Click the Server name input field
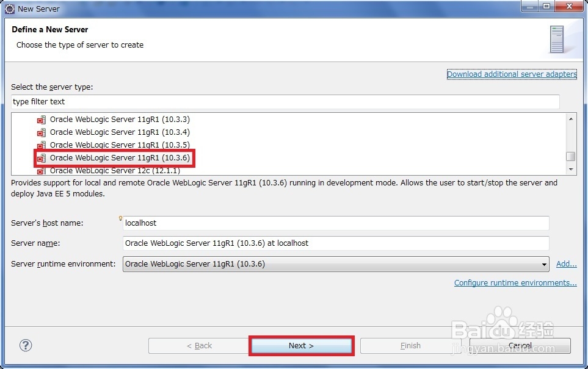The height and width of the screenshot is (369, 588). tap(336, 243)
